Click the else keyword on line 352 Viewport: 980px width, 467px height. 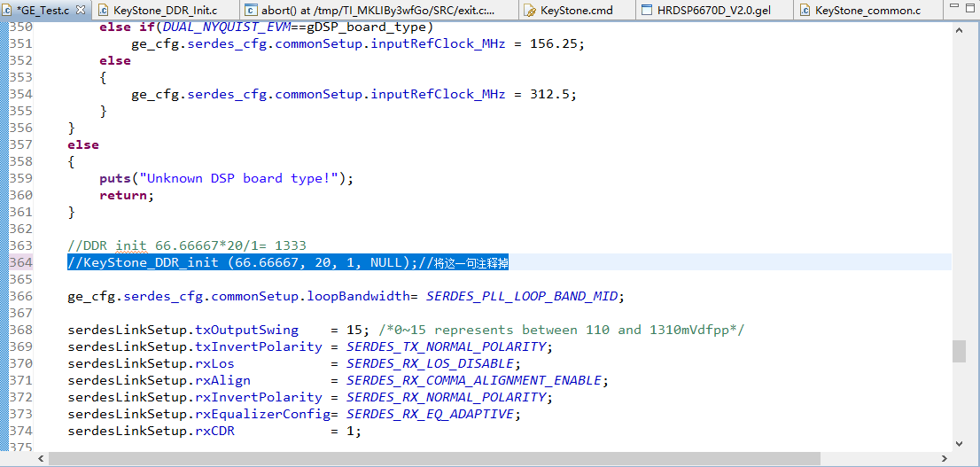tap(115, 60)
